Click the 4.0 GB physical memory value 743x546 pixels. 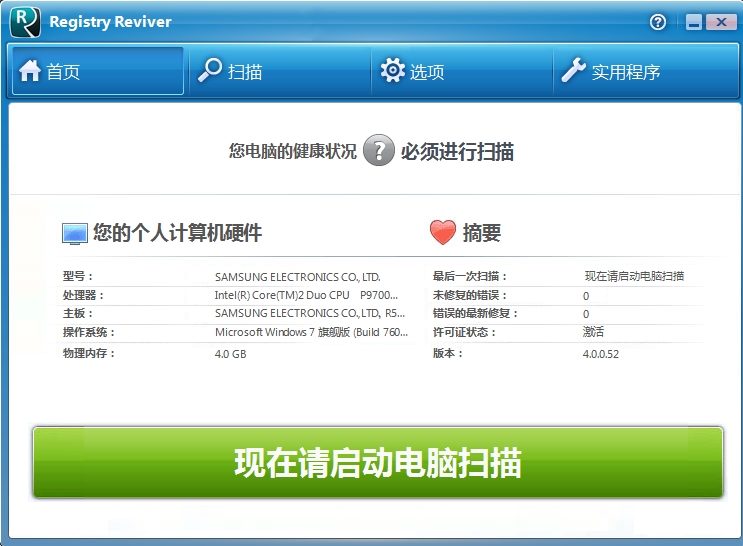tap(230, 354)
